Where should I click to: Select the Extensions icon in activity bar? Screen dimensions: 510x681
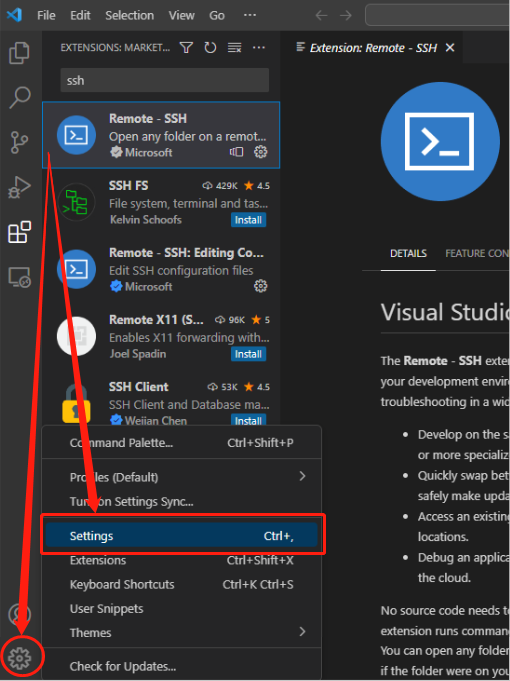tap(20, 232)
